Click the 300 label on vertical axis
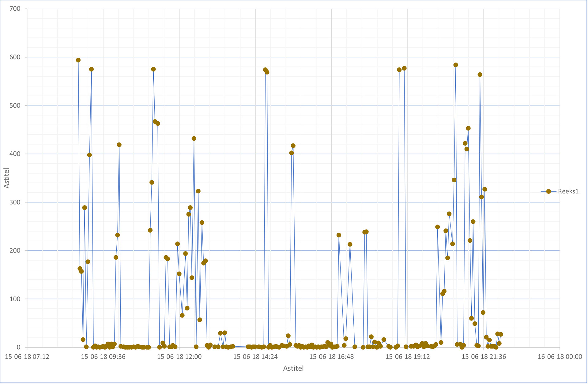Image resolution: width=588 pixels, height=384 pixels. click(x=15, y=202)
